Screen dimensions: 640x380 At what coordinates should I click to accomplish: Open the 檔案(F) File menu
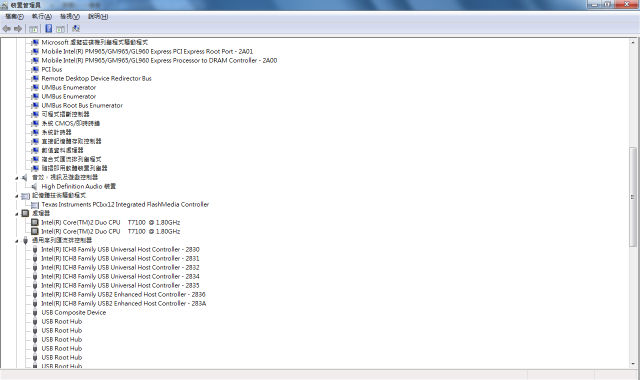pos(14,16)
